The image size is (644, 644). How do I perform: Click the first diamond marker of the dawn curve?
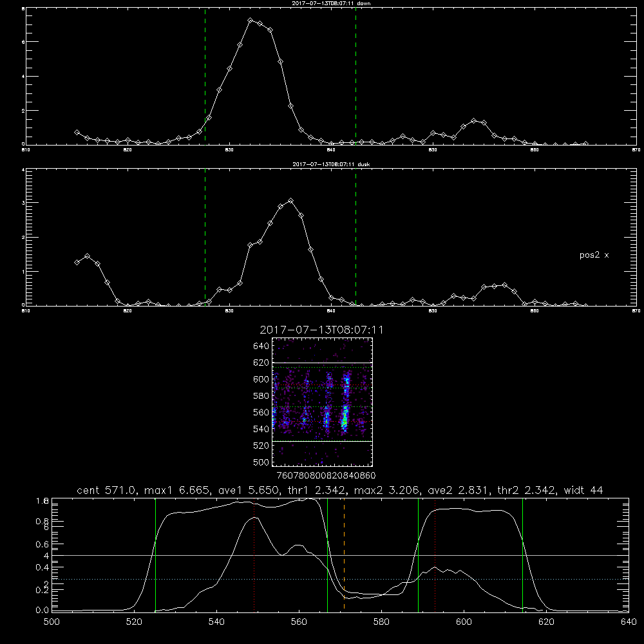pos(77,132)
